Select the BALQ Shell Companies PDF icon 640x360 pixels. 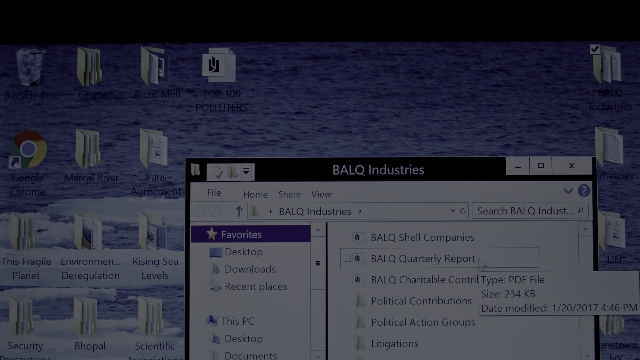[357, 237]
